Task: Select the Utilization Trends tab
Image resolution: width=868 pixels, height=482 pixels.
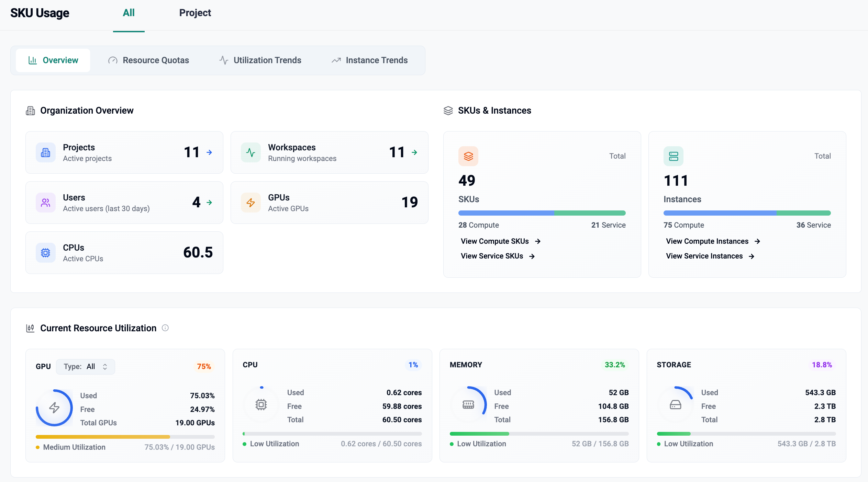Action: [260, 60]
